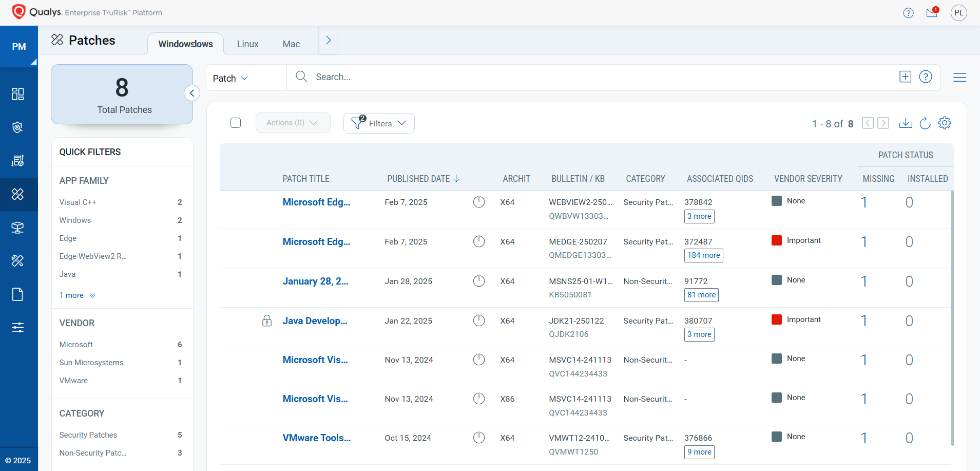Expand the Filters dropdown
Screen dimensions: 980x471
(379, 123)
